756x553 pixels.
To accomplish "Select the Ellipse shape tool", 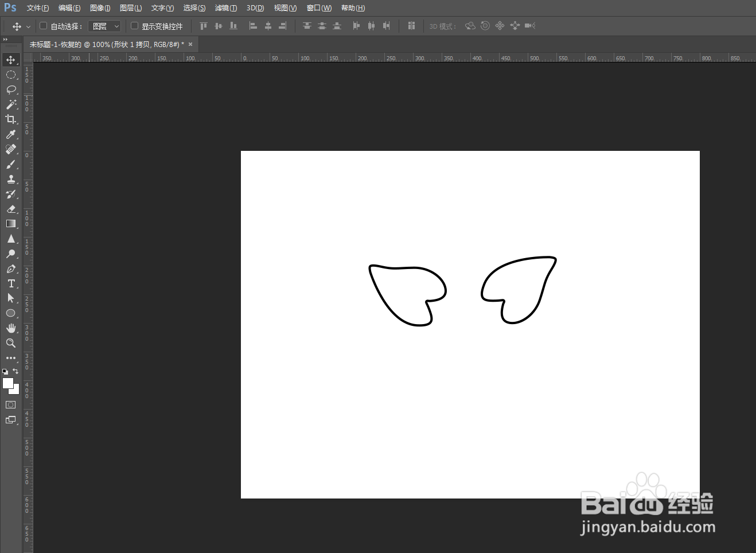I will point(11,313).
